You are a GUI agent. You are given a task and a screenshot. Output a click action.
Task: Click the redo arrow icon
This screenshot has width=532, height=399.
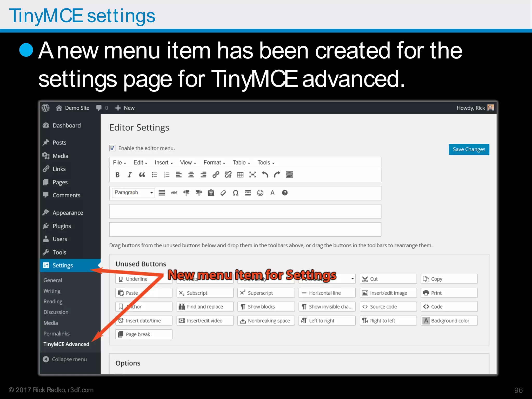pos(277,175)
